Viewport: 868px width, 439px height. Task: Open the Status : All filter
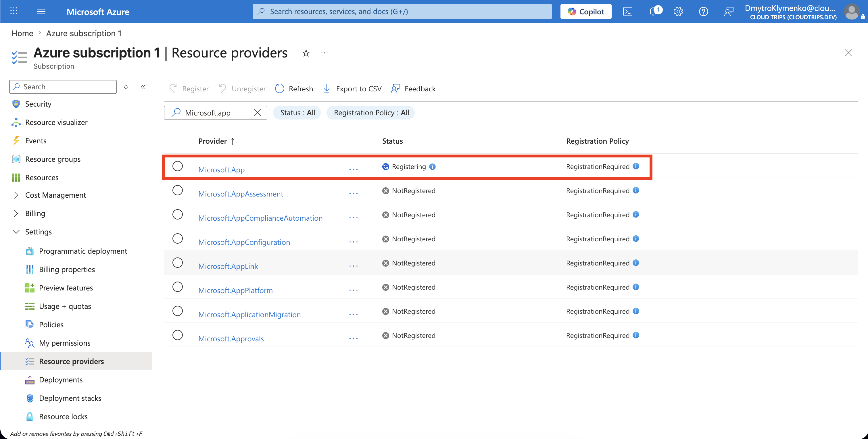point(297,113)
